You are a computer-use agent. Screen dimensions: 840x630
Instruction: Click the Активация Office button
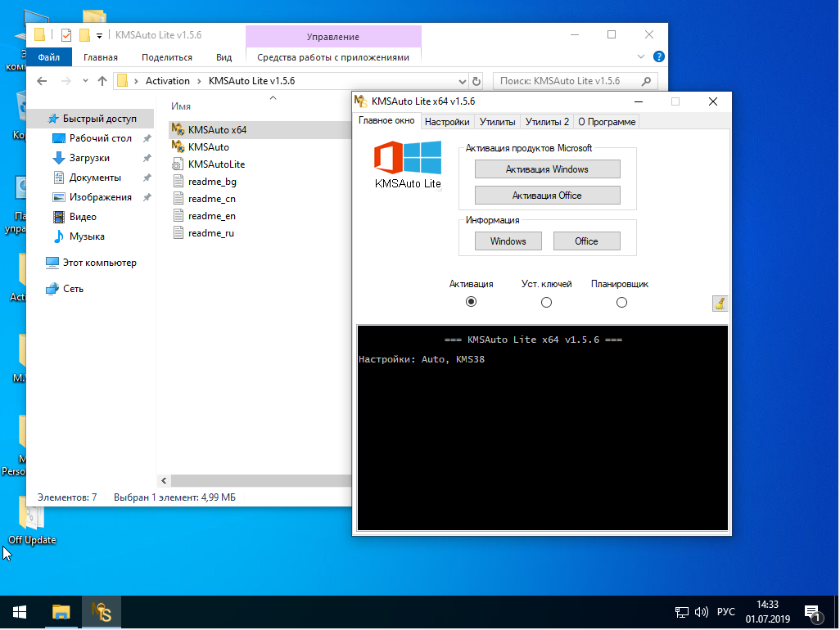click(547, 196)
